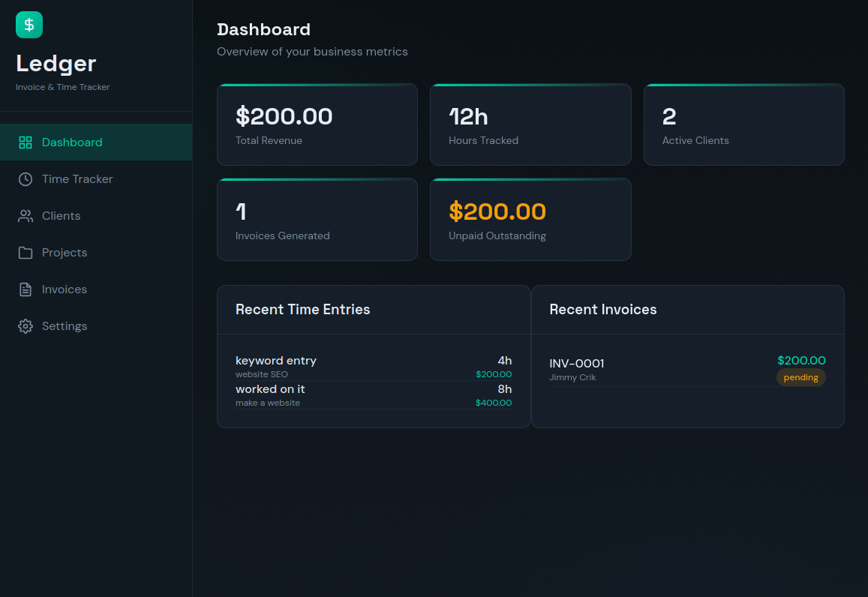Viewport: 868px width, 597px height.
Task: Click the Invoices Generated count 1
Action: (241, 211)
